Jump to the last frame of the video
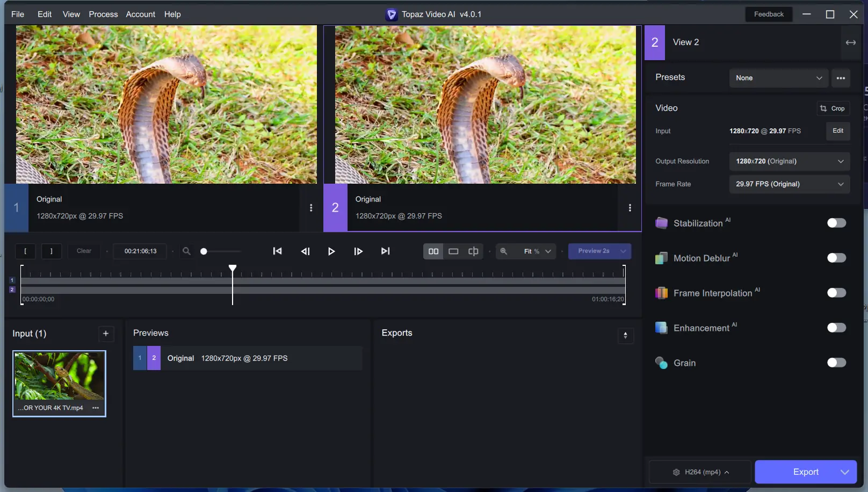 [385, 251]
